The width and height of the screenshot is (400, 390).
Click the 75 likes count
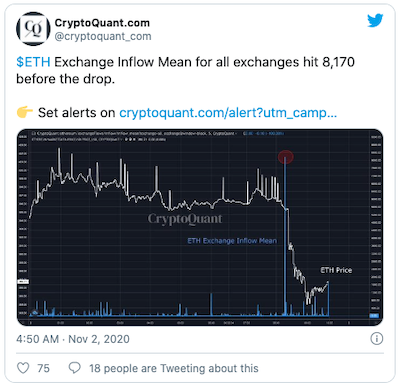[x=43, y=368]
